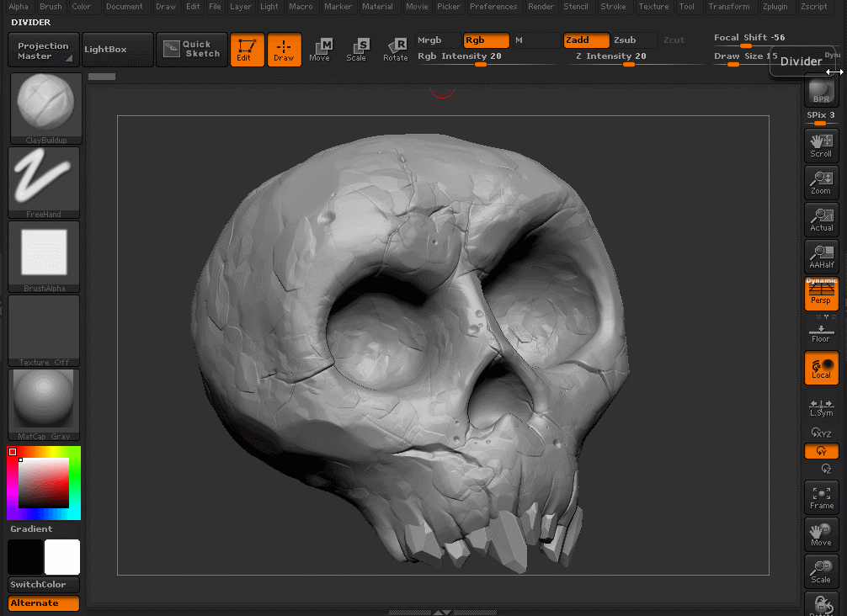Image resolution: width=847 pixels, height=616 pixels.
Task: Toggle Rgb paint mode
Action: coord(486,40)
